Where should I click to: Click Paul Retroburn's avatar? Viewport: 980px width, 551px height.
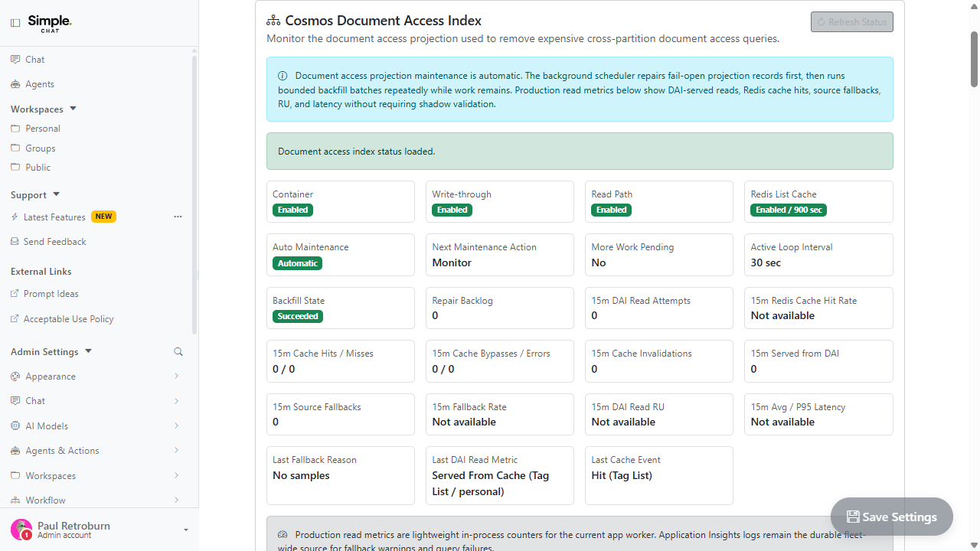pyautogui.click(x=21, y=530)
